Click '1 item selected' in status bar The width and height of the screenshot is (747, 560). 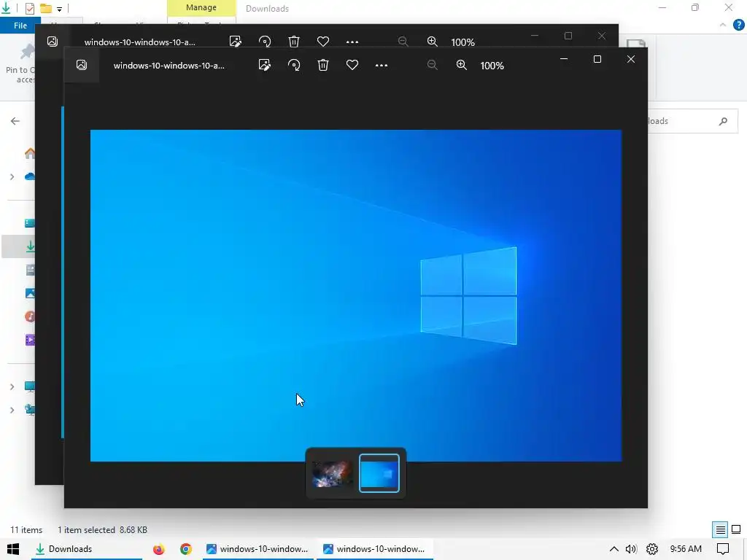pyautogui.click(x=86, y=530)
